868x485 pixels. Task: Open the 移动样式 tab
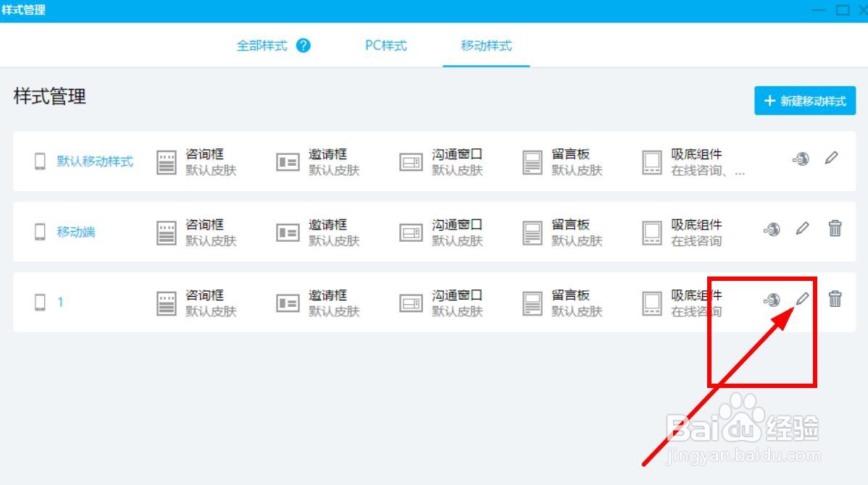(x=486, y=45)
